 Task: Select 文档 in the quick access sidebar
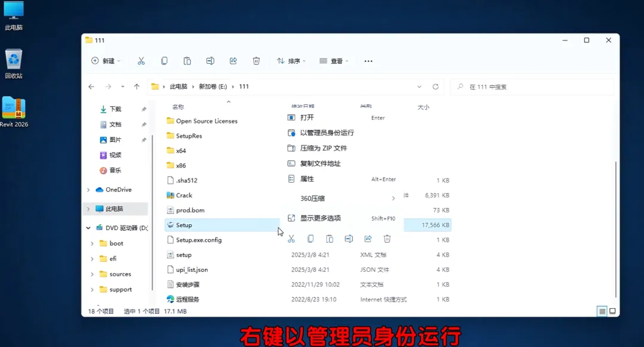(116, 125)
